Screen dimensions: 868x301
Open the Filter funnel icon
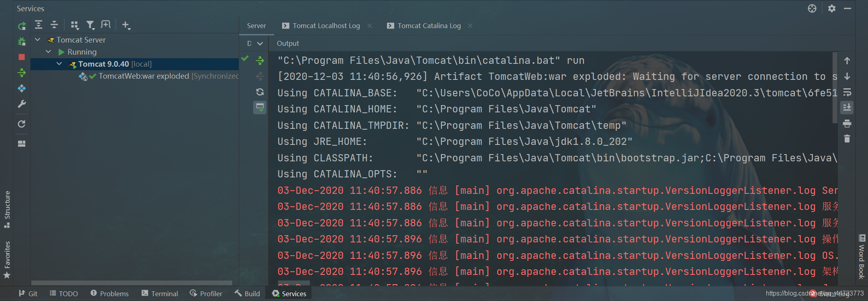(x=91, y=25)
